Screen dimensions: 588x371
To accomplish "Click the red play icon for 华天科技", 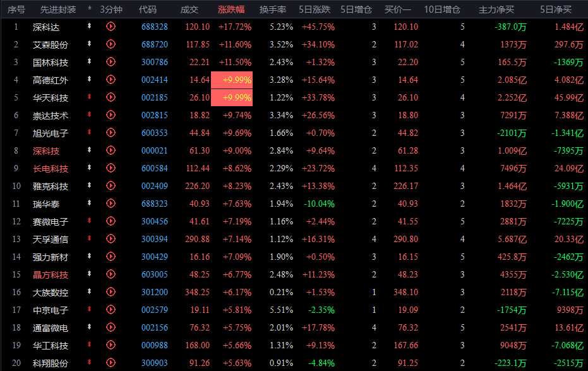I will [111, 97].
